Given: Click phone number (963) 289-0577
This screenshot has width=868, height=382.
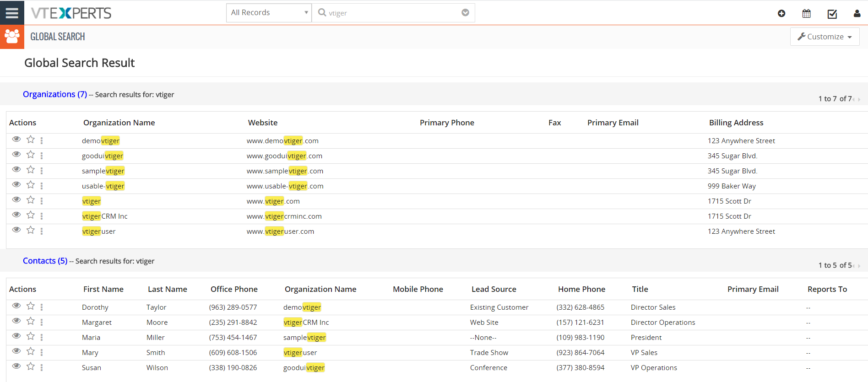Looking at the screenshot, I should pyautogui.click(x=233, y=307).
